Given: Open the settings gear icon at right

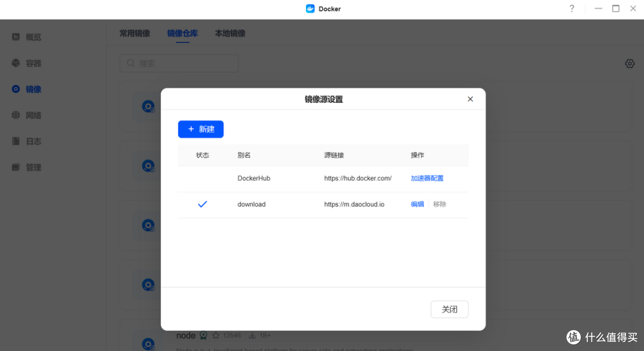Looking at the screenshot, I should pyautogui.click(x=630, y=63).
